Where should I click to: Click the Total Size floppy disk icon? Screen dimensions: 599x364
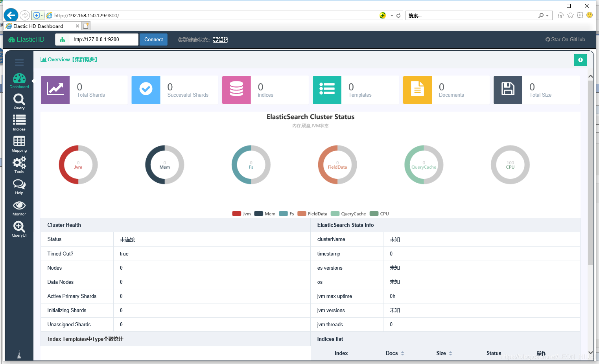(x=508, y=90)
